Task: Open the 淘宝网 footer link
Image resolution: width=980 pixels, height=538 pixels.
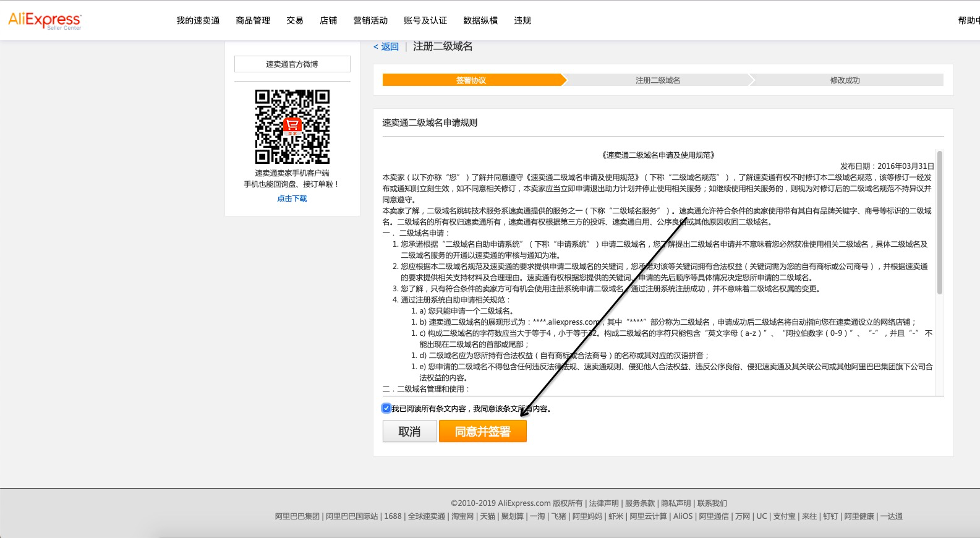Action: click(462, 516)
